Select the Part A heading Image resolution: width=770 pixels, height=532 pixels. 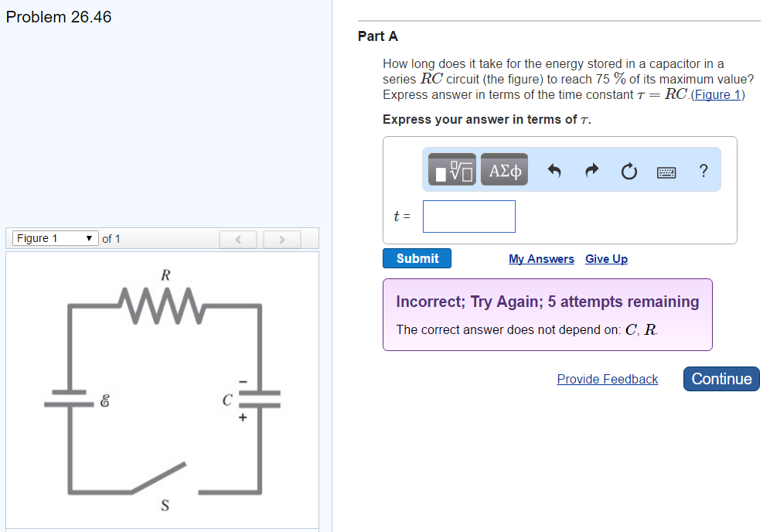(x=378, y=36)
